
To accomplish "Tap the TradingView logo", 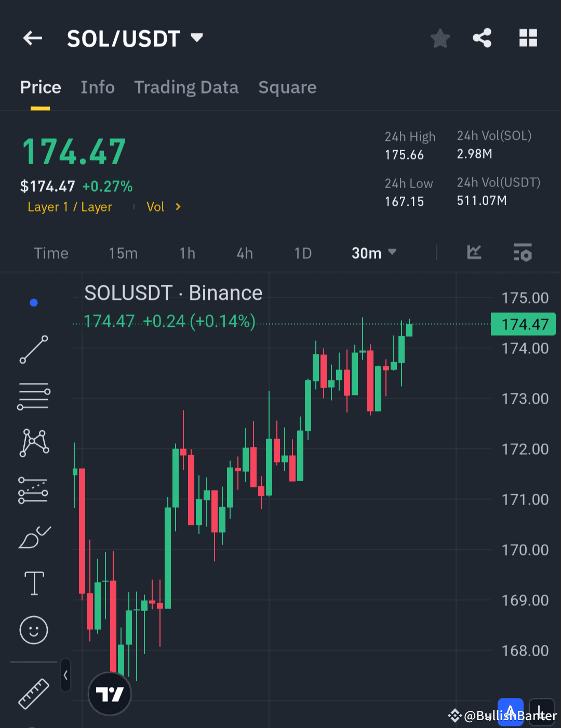I will pos(110,694).
